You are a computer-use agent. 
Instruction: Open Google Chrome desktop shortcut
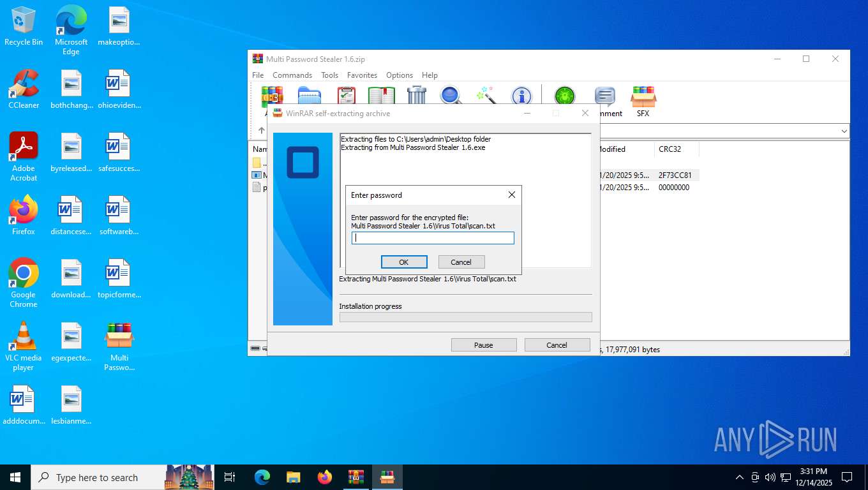[24, 283]
